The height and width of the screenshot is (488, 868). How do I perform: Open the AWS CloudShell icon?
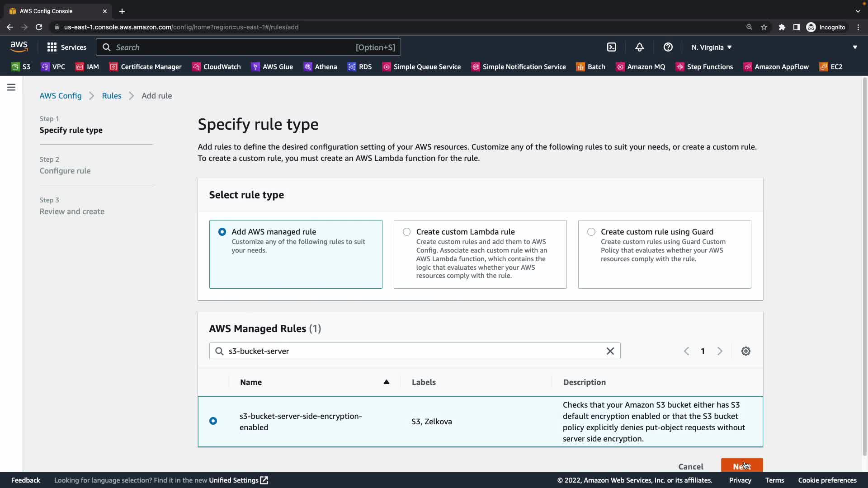tap(611, 47)
